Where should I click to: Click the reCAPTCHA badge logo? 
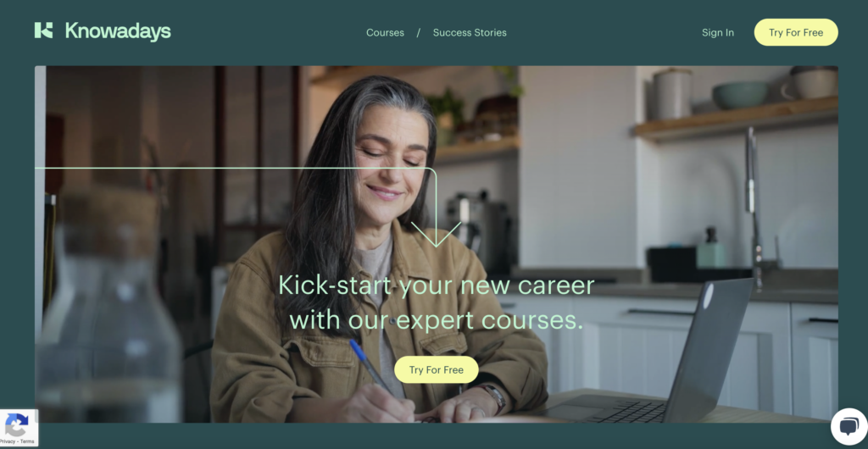pyautogui.click(x=16, y=424)
